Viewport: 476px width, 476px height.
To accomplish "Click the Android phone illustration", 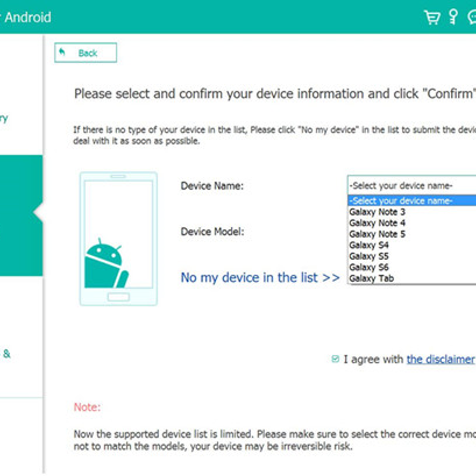I will click(x=118, y=239).
